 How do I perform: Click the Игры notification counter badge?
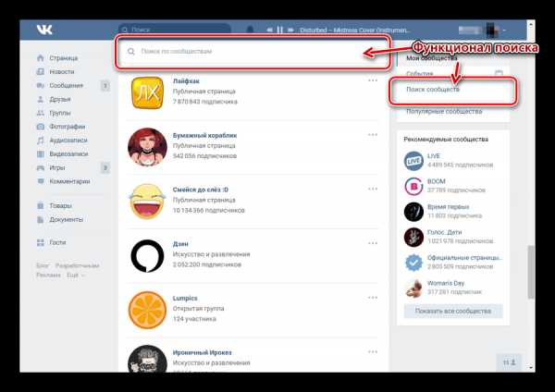coord(105,167)
